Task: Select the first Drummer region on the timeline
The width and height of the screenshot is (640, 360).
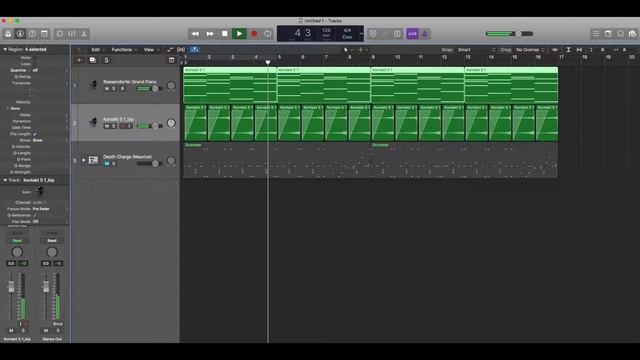Action: click(277, 160)
